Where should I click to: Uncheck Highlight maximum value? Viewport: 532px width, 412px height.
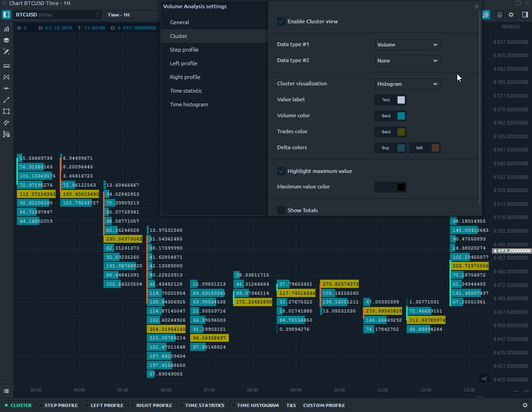click(x=281, y=171)
